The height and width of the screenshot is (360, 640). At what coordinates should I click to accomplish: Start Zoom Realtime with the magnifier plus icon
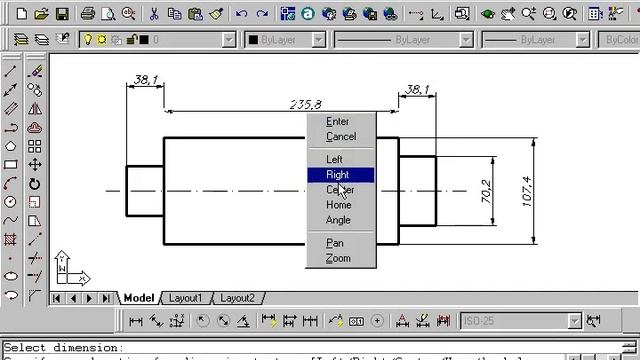click(x=529, y=14)
